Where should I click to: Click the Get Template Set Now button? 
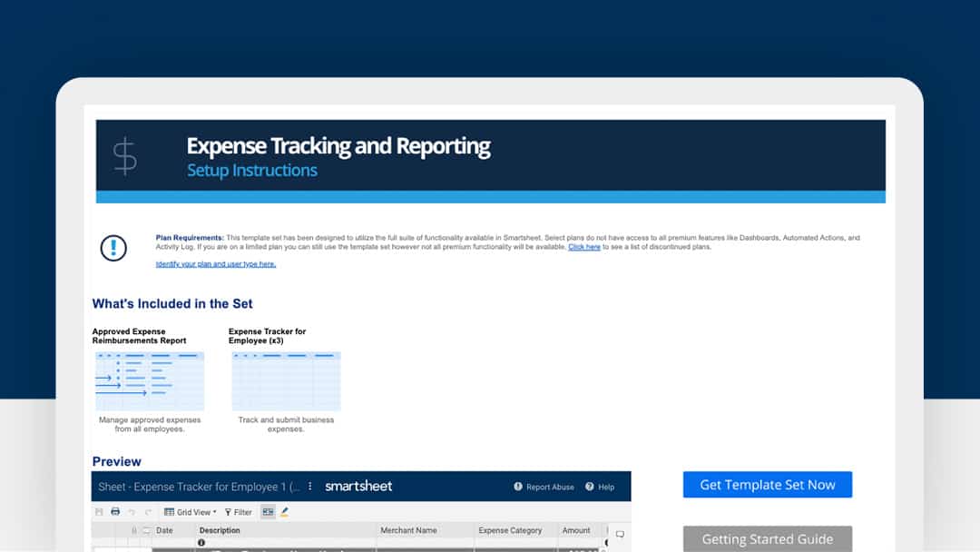[x=767, y=484]
